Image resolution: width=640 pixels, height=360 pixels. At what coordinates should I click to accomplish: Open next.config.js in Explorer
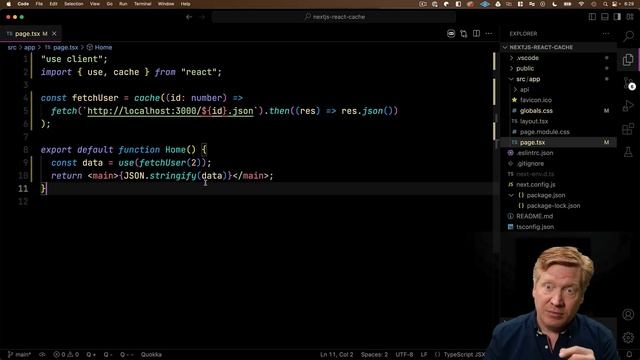pos(558,184)
